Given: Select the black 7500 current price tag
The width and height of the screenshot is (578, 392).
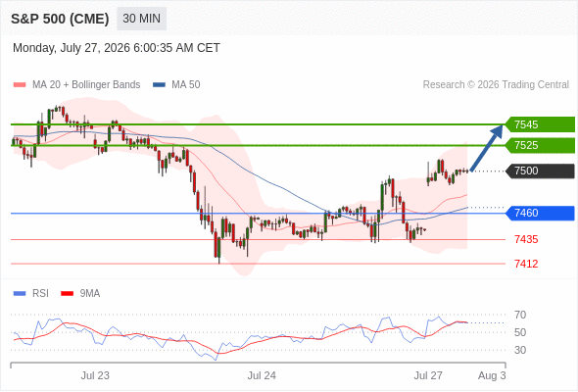Looking at the screenshot, I should pos(540,171).
